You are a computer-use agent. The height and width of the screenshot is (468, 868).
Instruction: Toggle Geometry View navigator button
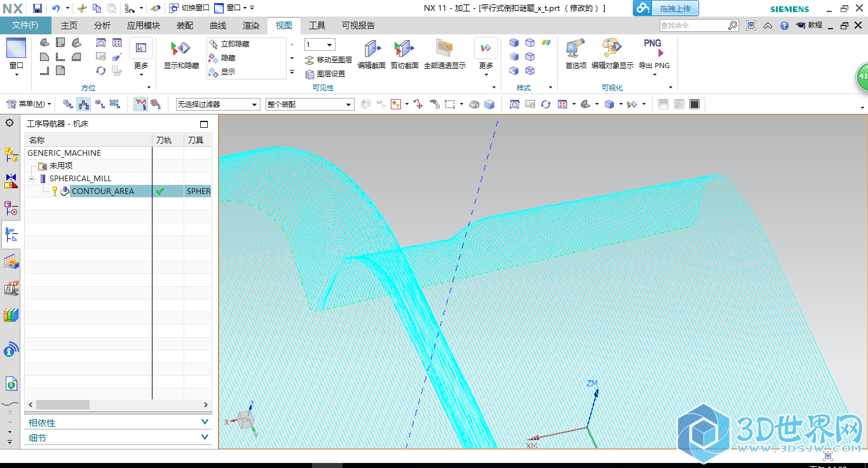coord(100,104)
